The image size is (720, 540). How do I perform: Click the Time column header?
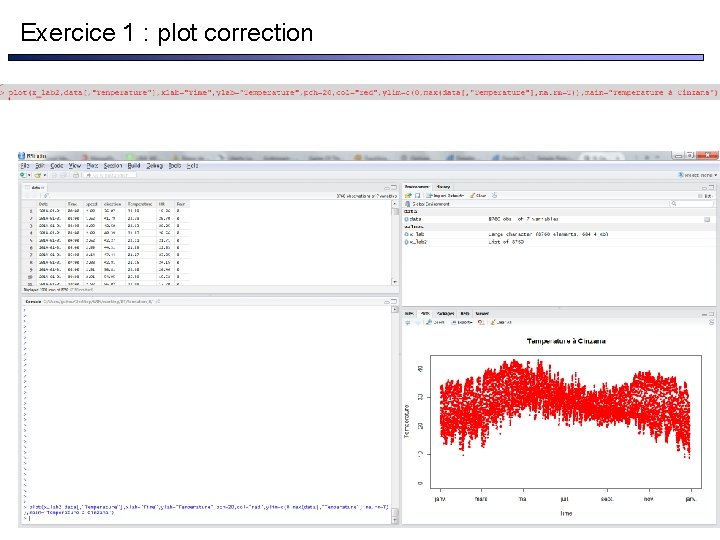[x=73, y=204]
